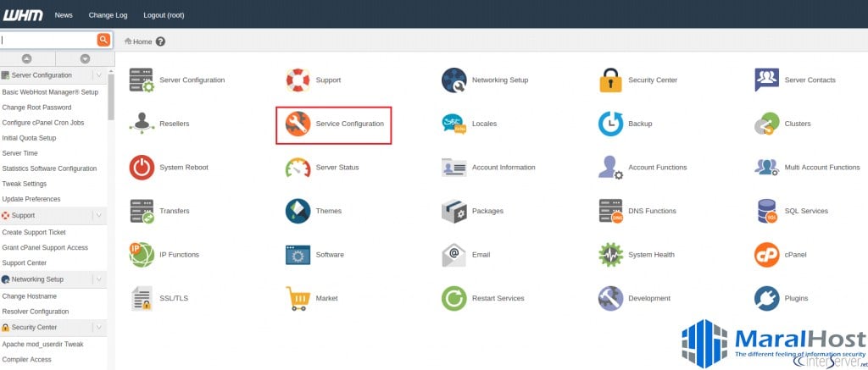The image size is (868, 370).
Task: Open Initial Quota Setup link
Action: [x=29, y=138]
